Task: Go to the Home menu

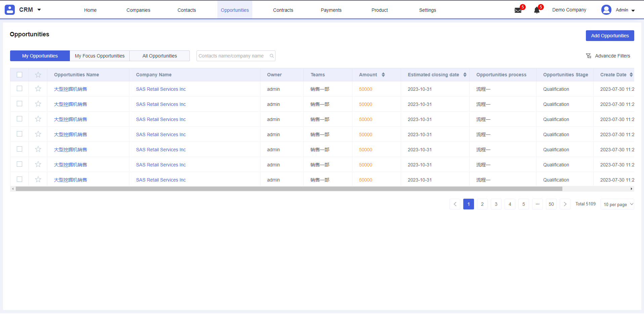Action: point(90,10)
